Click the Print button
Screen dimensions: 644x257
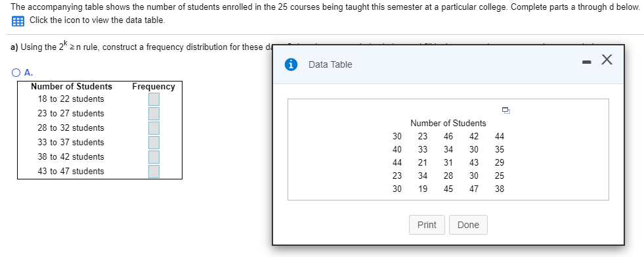pyautogui.click(x=427, y=225)
